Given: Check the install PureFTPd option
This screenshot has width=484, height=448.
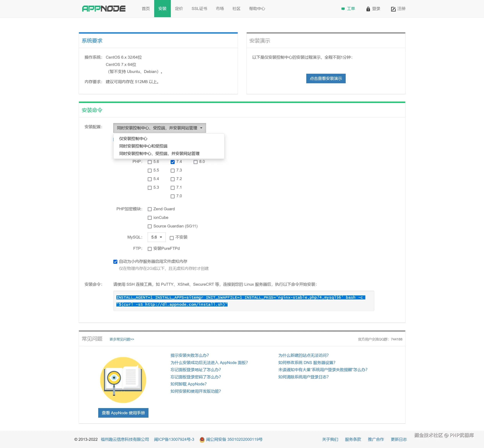Looking at the screenshot, I should coord(150,249).
